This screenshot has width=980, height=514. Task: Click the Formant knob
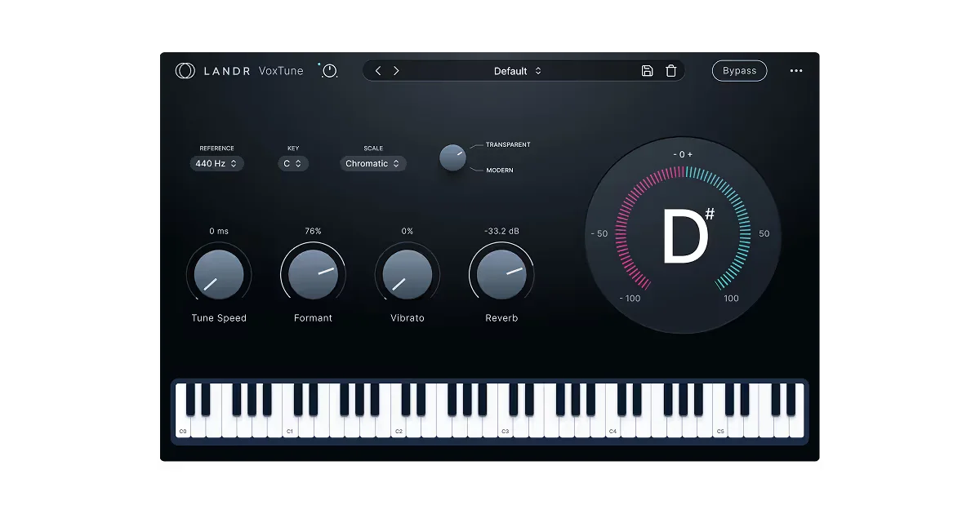pyautogui.click(x=313, y=274)
